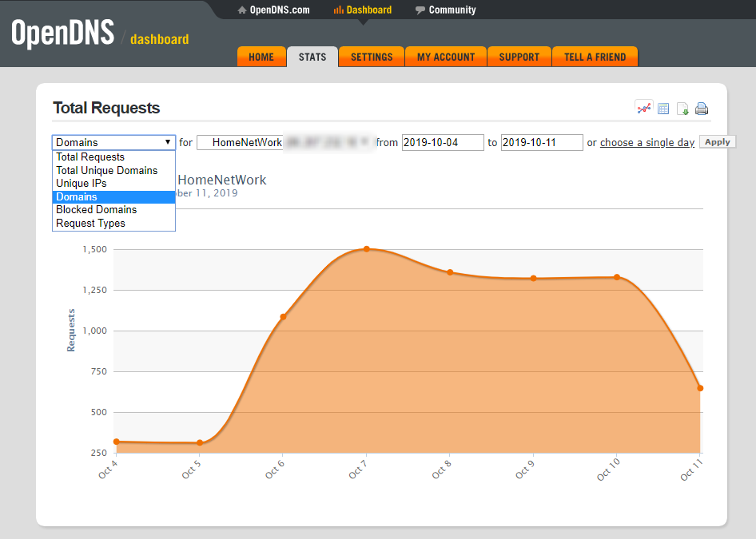Image resolution: width=756 pixels, height=539 pixels.
Task: Collapse the Domains report dropdown
Action: coord(113,143)
